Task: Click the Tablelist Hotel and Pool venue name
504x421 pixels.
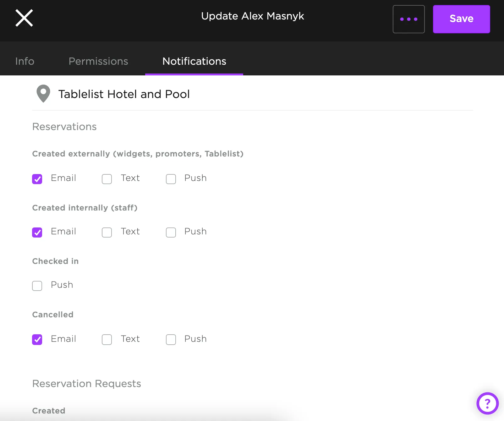Action: [124, 94]
